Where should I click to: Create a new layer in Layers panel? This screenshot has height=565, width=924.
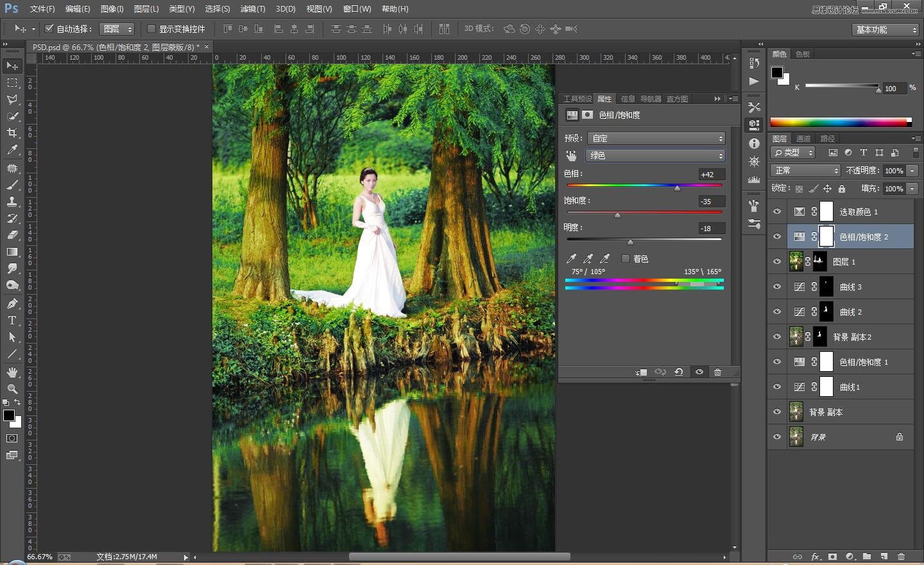coord(884,557)
